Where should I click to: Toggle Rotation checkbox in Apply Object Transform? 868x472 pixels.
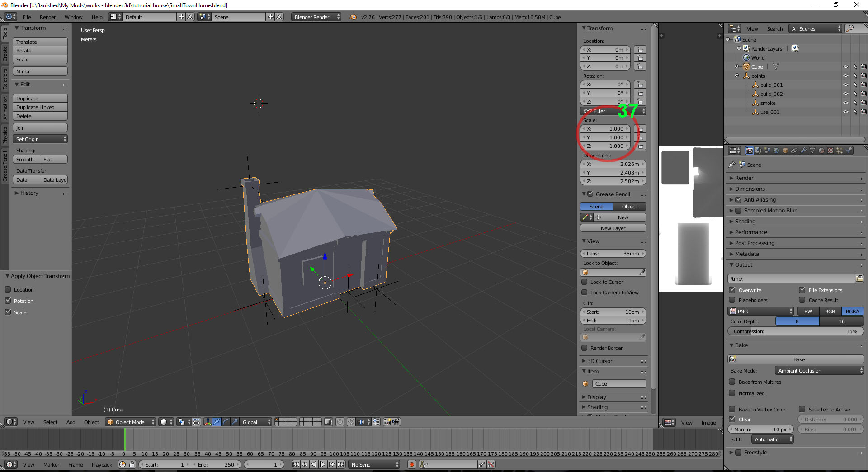point(8,301)
